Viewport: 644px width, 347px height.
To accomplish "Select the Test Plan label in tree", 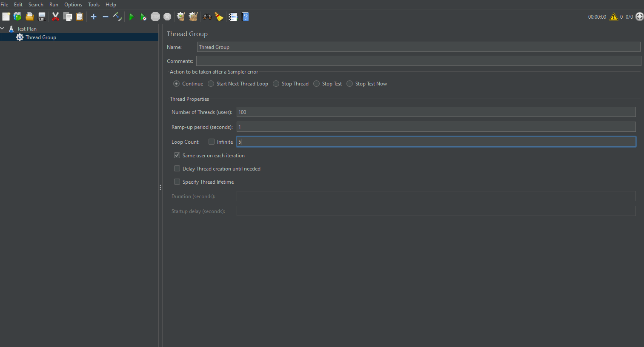I will pos(27,28).
